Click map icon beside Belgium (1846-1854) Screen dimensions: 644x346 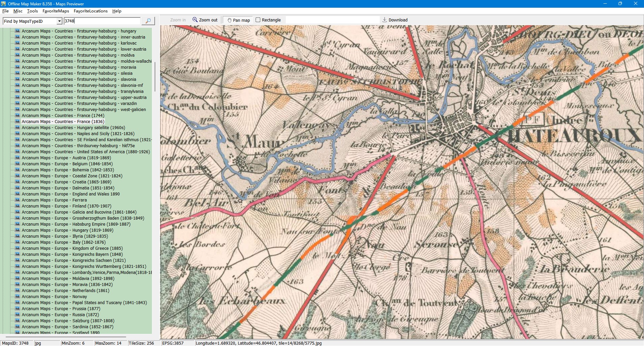[x=17, y=164]
